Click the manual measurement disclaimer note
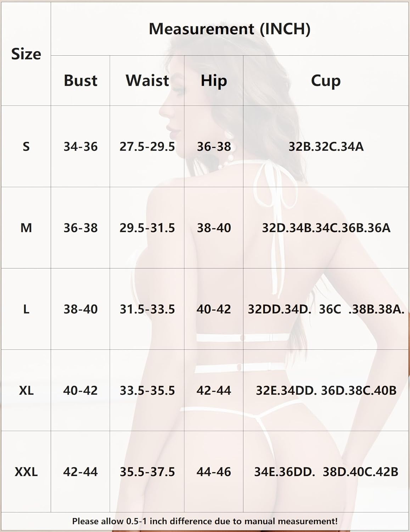 tap(205, 521)
